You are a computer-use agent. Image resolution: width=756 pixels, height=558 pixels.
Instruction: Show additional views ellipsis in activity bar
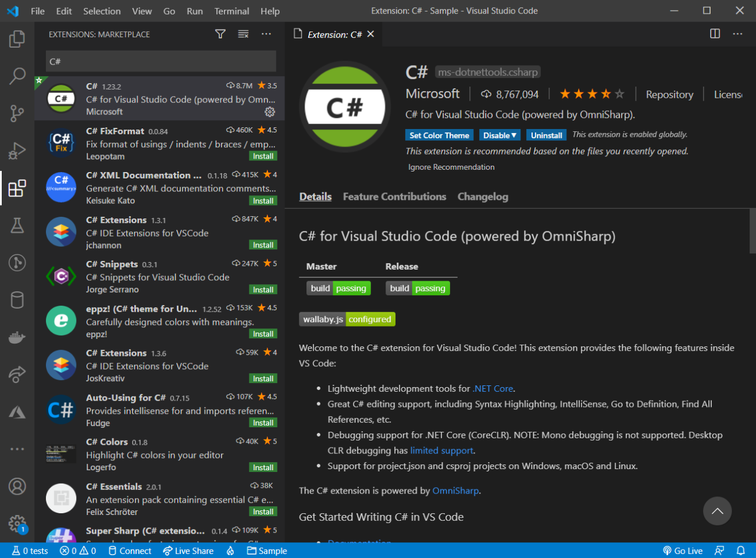click(x=17, y=449)
